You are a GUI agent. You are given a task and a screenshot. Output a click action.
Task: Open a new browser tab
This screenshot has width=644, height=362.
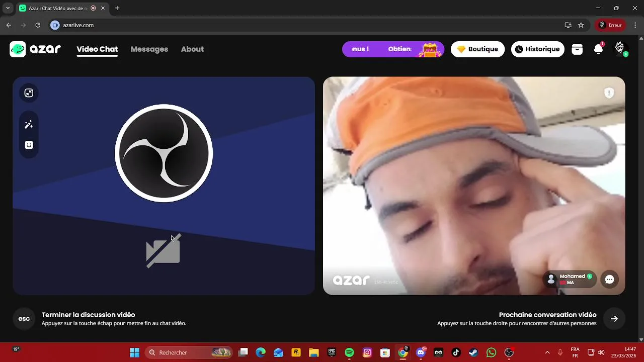117,8
